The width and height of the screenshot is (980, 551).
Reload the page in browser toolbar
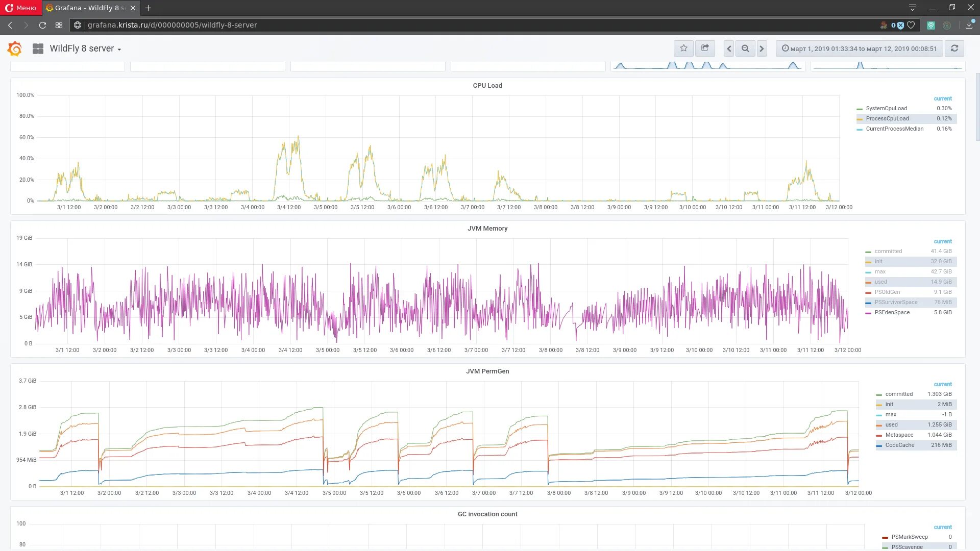[42, 25]
